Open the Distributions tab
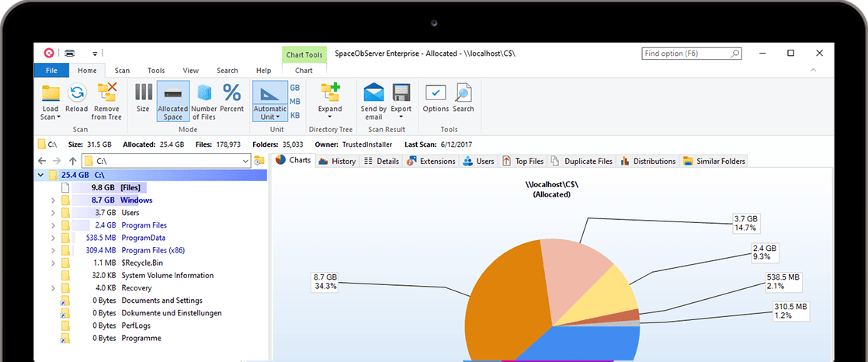Image resolution: width=868 pixels, height=362 pixels. pos(648,161)
